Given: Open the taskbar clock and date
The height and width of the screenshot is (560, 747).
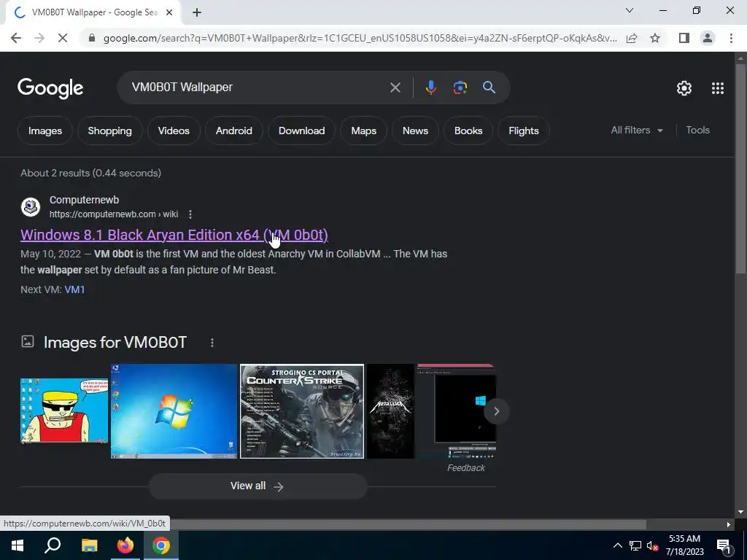Looking at the screenshot, I should [684, 545].
